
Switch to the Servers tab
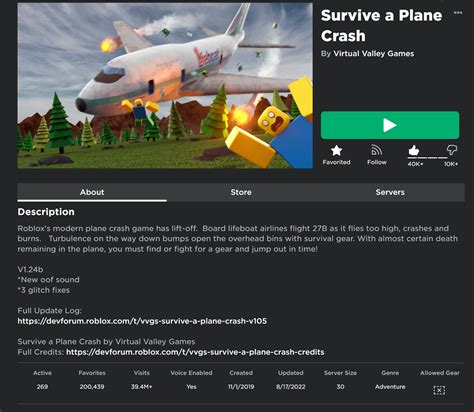click(390, 192)
